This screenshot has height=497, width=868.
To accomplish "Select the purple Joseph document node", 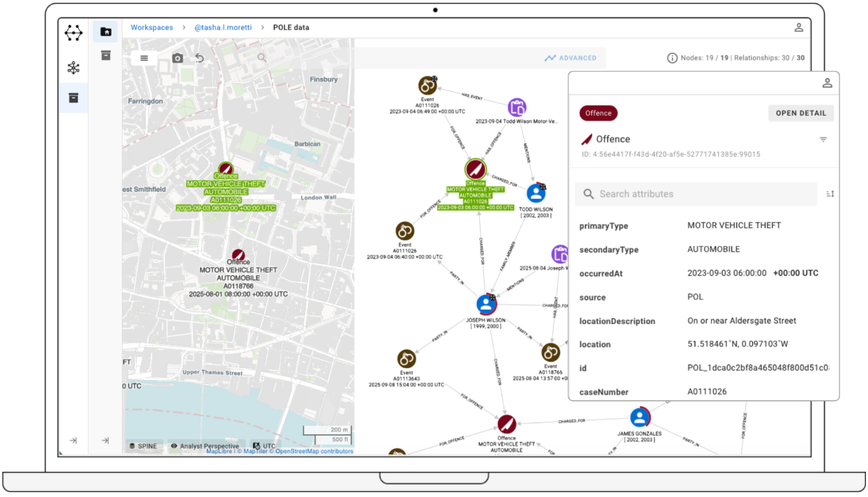I will point(560,254).
